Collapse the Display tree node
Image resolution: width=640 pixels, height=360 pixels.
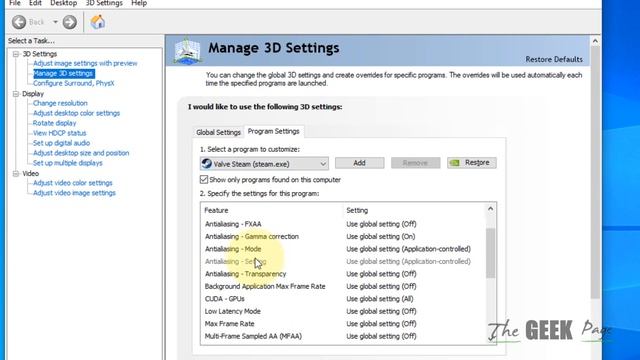click(x=16, y=94)
